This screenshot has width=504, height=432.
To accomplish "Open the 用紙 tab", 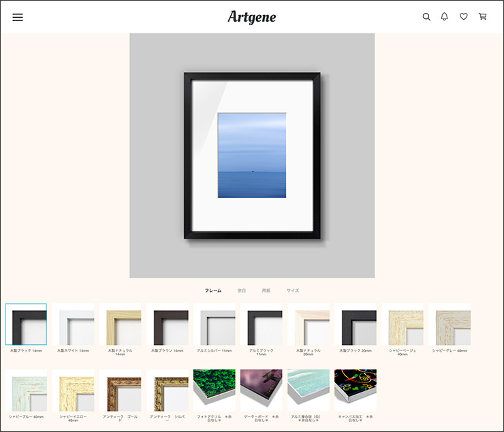I will click(x=266, y=290).
